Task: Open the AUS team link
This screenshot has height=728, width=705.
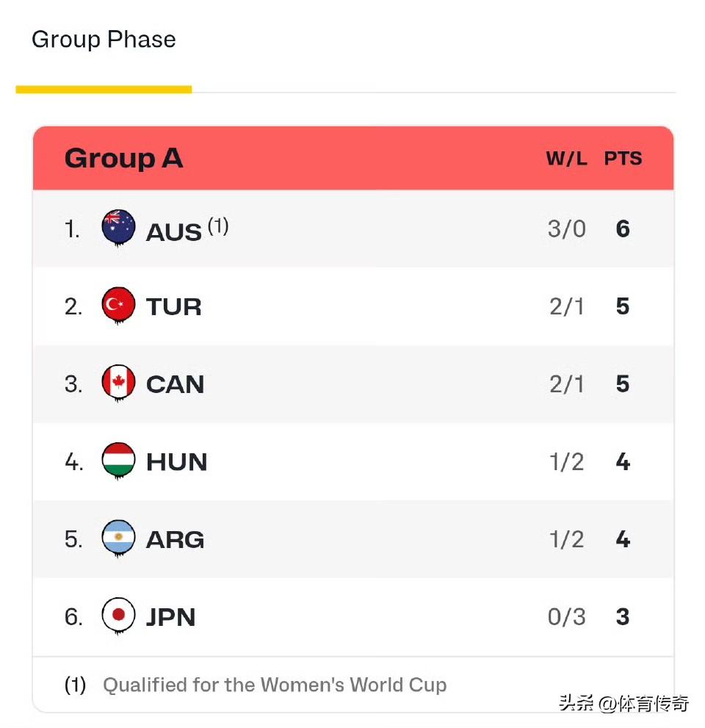Action: pos(173,231)
